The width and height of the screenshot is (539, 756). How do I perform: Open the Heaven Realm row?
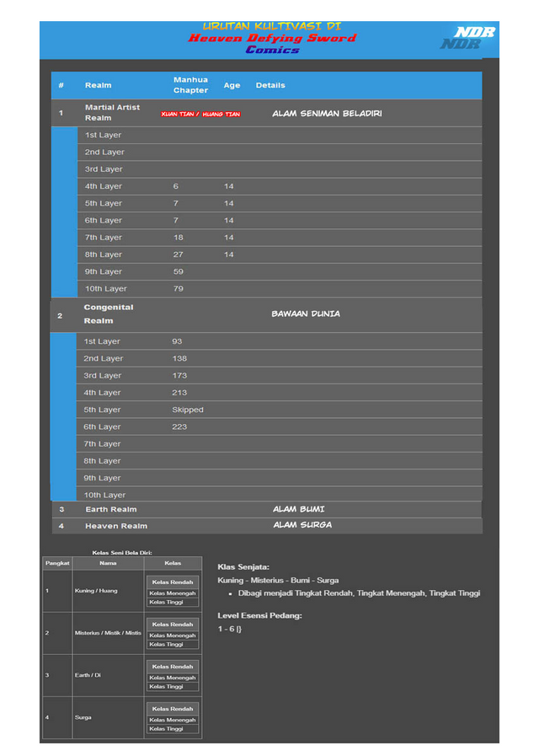[x=115, y=526]
